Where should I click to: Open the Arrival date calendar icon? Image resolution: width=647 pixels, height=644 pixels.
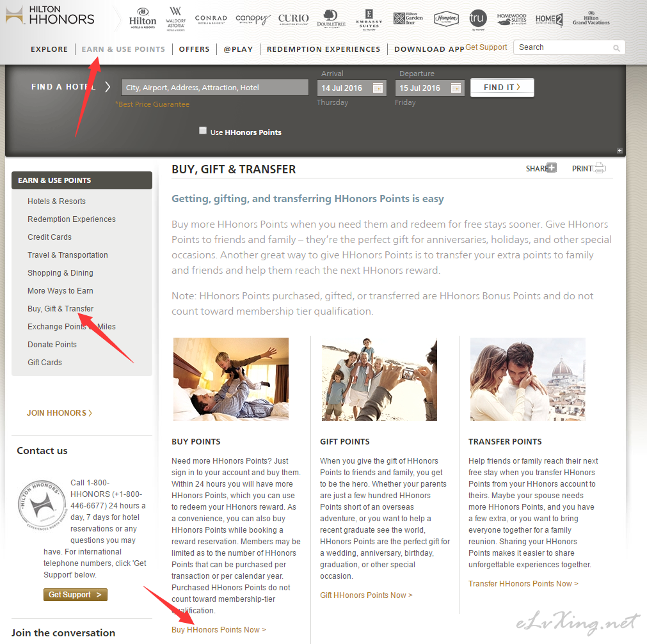[378, 88]
